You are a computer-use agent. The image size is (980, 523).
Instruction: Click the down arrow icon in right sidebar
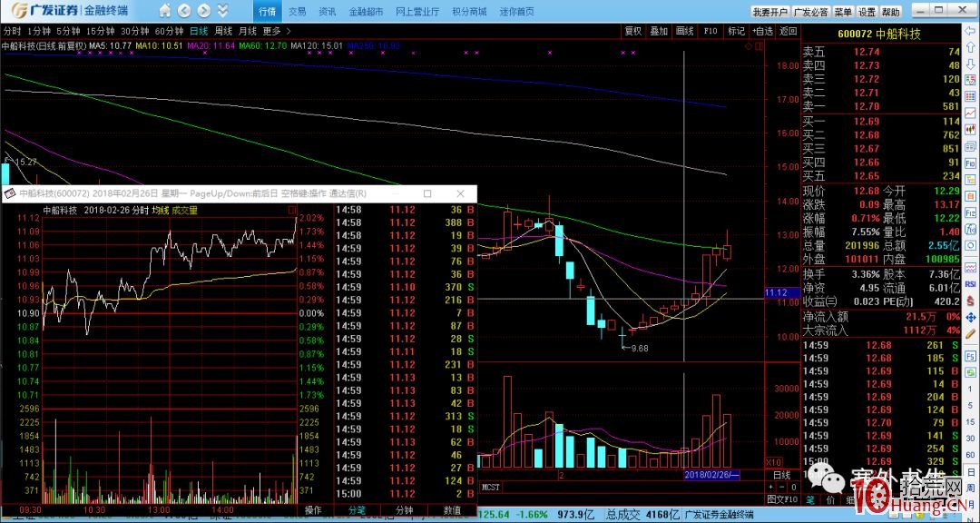(971, 64)
